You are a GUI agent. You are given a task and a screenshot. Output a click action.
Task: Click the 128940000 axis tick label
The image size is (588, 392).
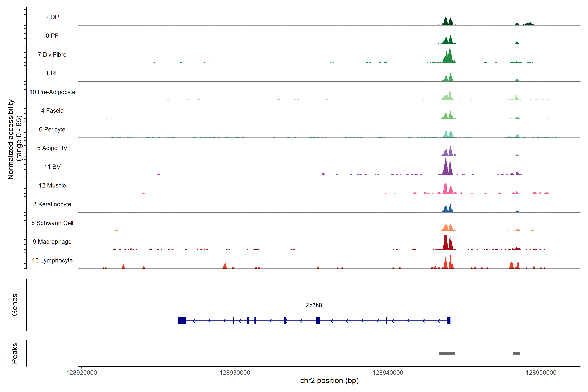(x=388, y=373)
